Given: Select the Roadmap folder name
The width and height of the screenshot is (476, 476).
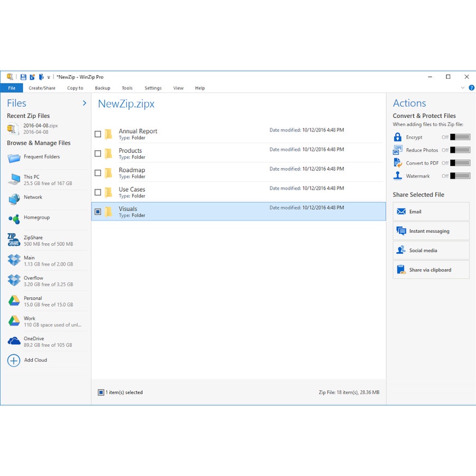Looking at the screenshot, I should click(132, 170).
